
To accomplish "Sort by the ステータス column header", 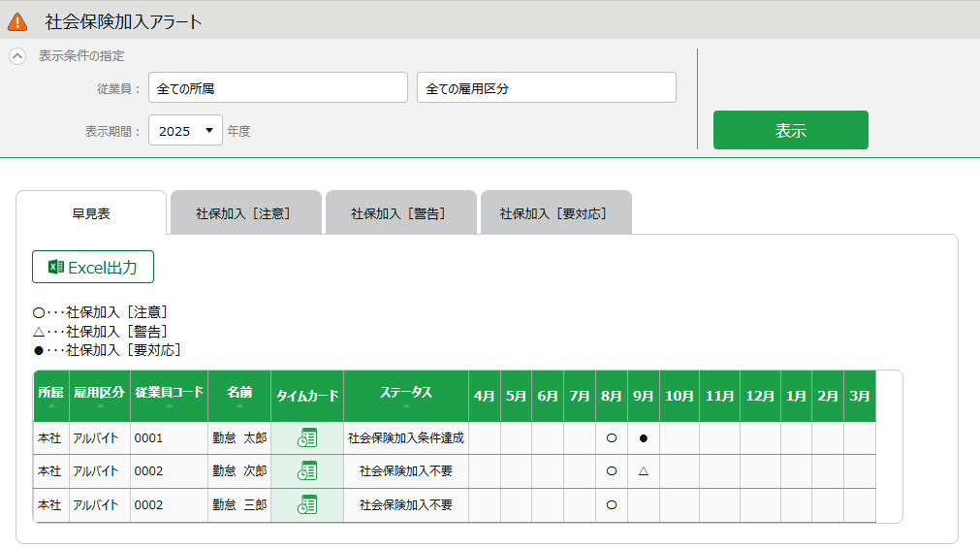I will point(406,396).
